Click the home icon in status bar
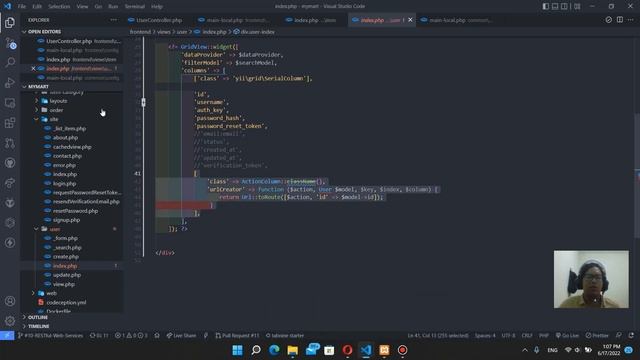Image resolution: width=640 pixels, height=360 pixels. [x=157, y=336]
